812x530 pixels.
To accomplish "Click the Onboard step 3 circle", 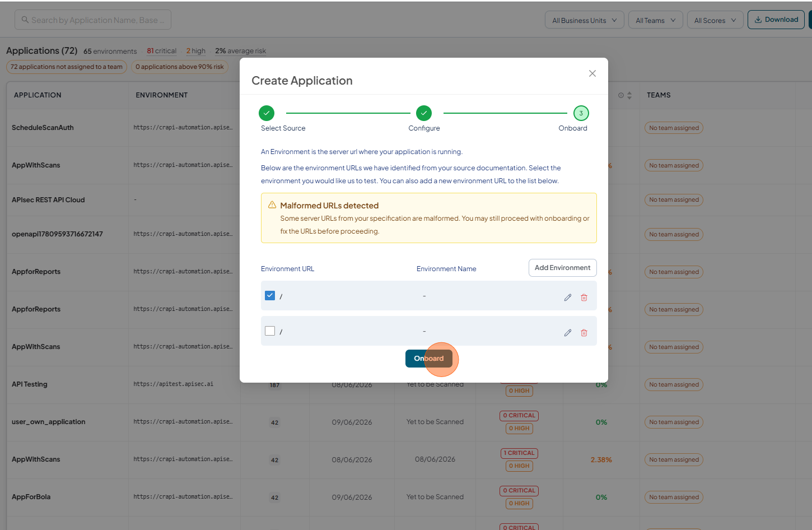I will click(581, 113).
